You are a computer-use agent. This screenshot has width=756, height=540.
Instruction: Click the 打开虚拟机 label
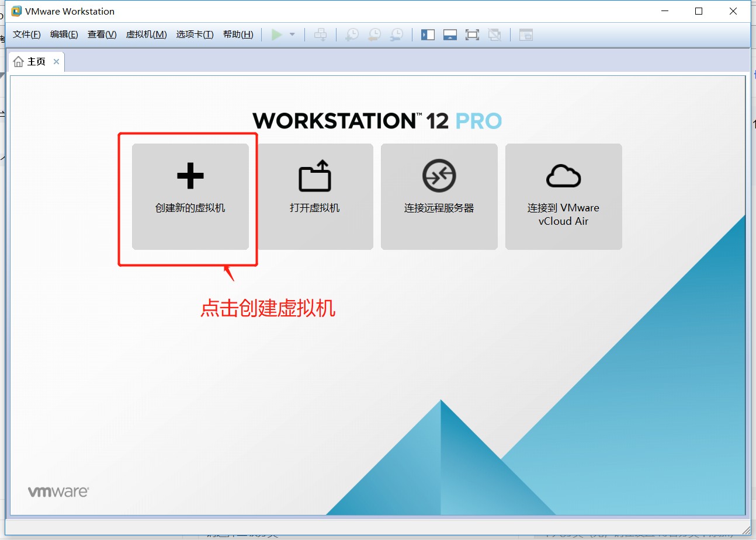pos(315,208)
